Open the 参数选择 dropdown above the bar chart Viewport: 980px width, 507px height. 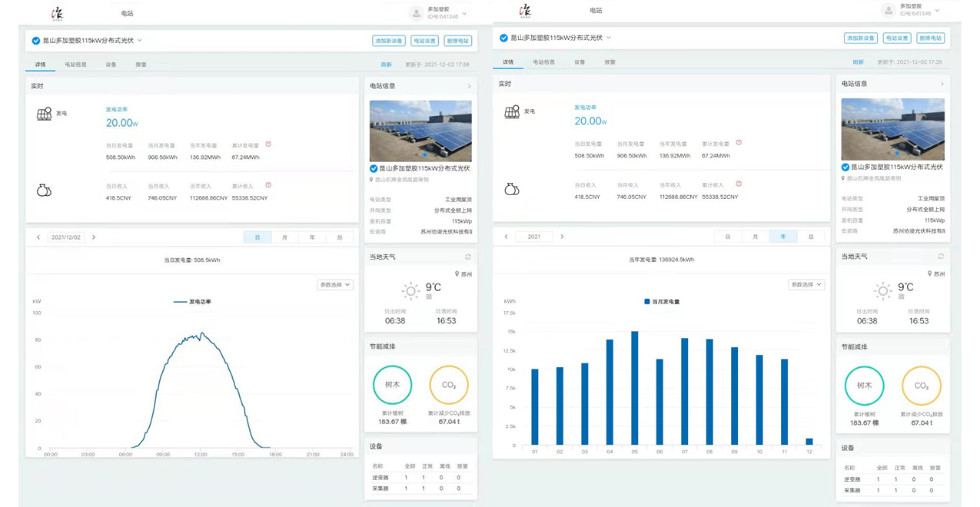[806, 285]
